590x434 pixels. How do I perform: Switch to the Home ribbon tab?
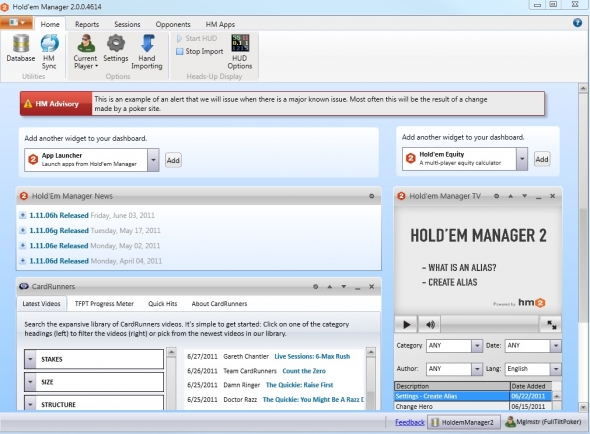tap(50, 24)
